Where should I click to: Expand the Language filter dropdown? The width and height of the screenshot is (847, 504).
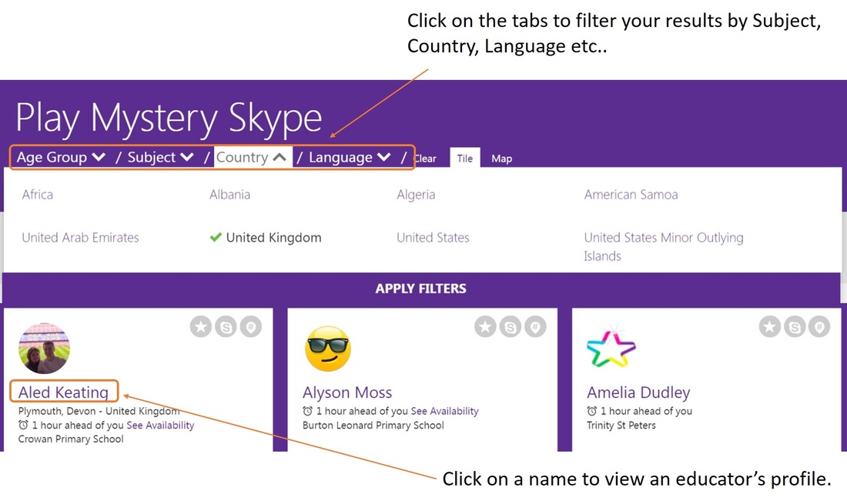click(350, 157)
